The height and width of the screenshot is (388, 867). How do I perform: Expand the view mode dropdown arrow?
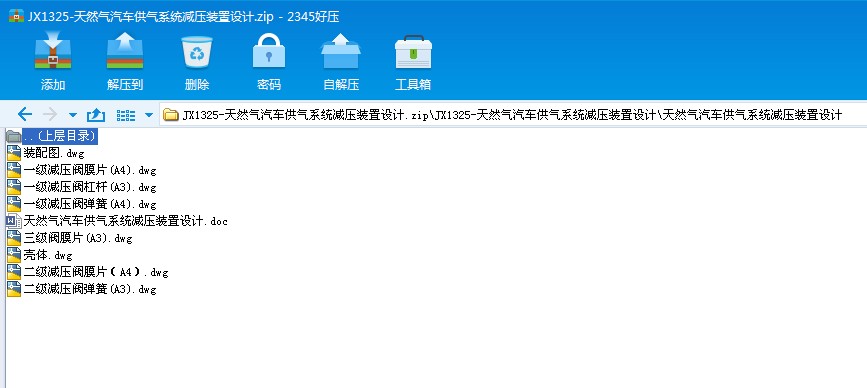149,115
